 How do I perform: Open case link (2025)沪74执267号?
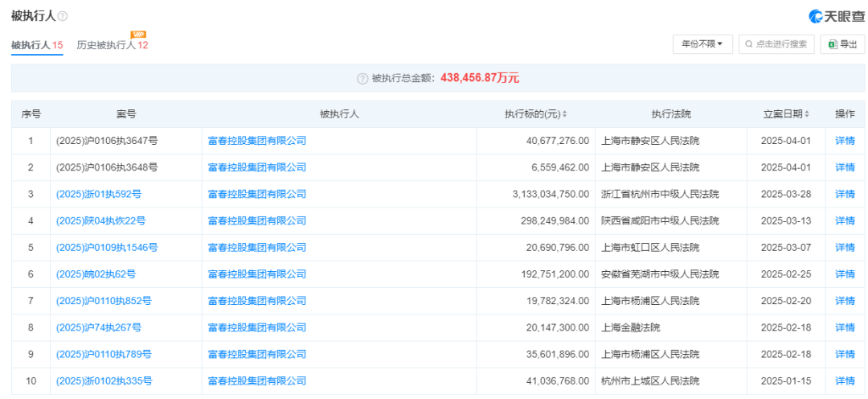(x=99, y=327)
